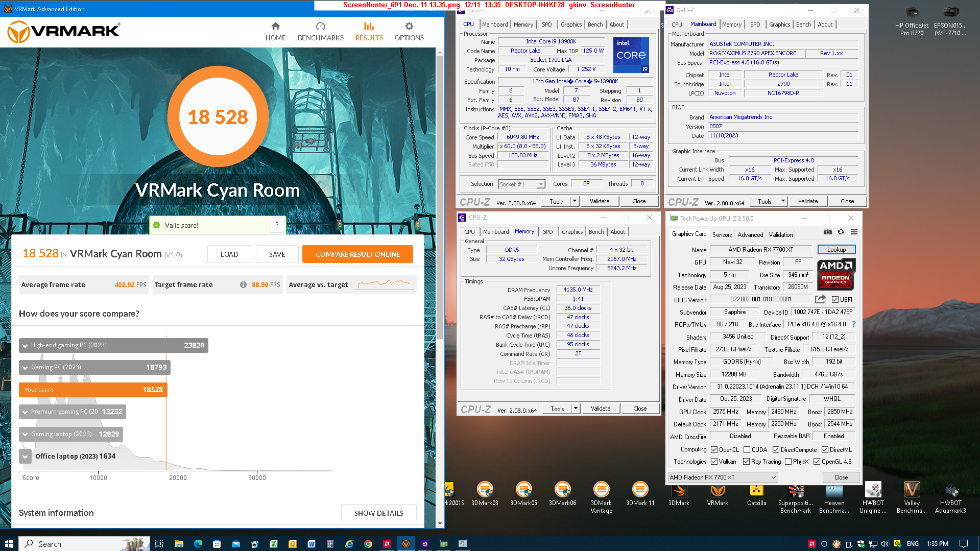The image size is (980, 551).
Task: Switch to SPD tab in CPU-Z Memory window
Action: [x=547, y=231]
